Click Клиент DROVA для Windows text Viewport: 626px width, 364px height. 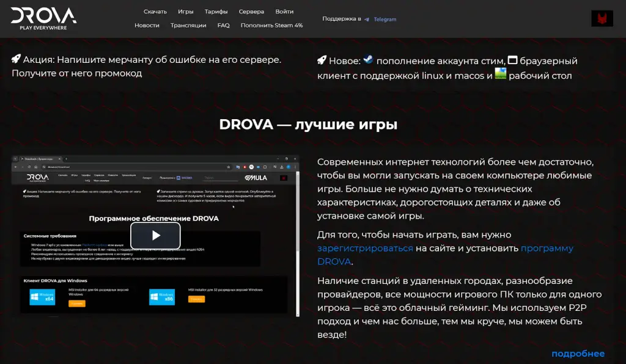point(55,281)
